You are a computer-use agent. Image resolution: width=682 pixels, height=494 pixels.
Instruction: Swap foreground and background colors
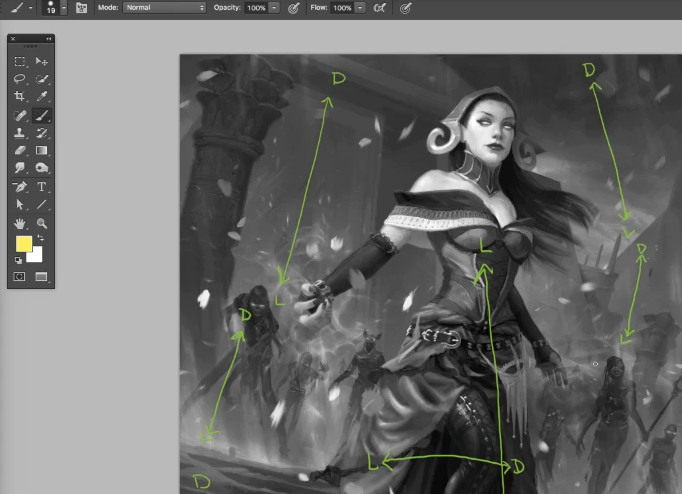tap(40, 237)
